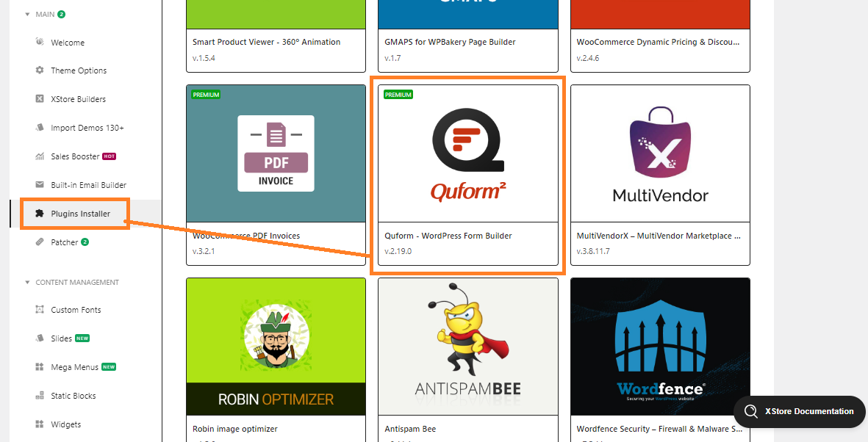Click PREMIUM badge on Quform card
This screenshot has width=868, height=442.
[x=398, y=95]
